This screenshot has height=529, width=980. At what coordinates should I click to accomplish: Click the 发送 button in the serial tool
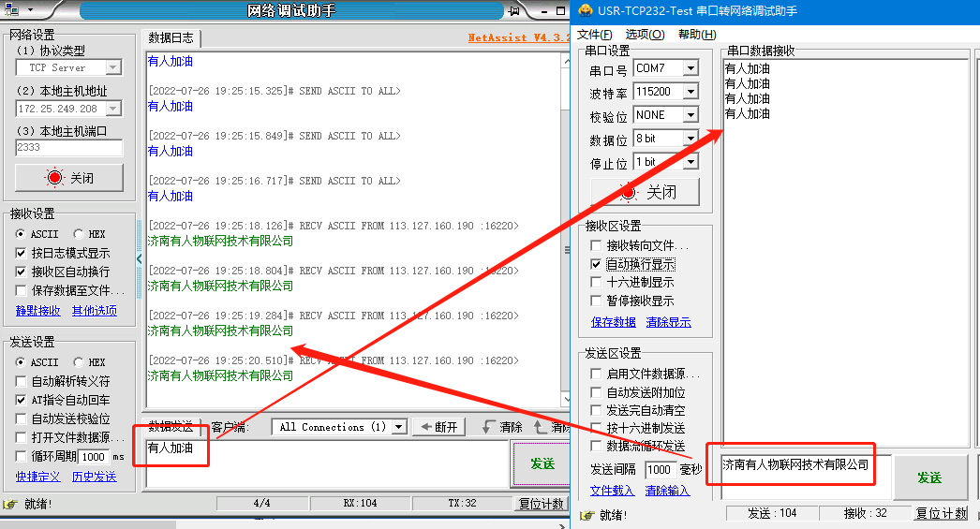[x=928, y=478]
